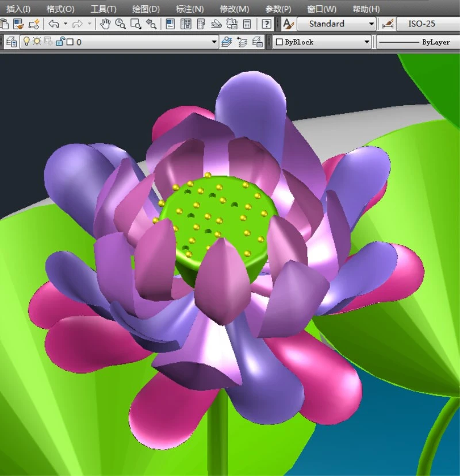Open the Block Editor icon with lightning bolt
Image resolution: width=460 pixels, height=476 pixels.
34,24
